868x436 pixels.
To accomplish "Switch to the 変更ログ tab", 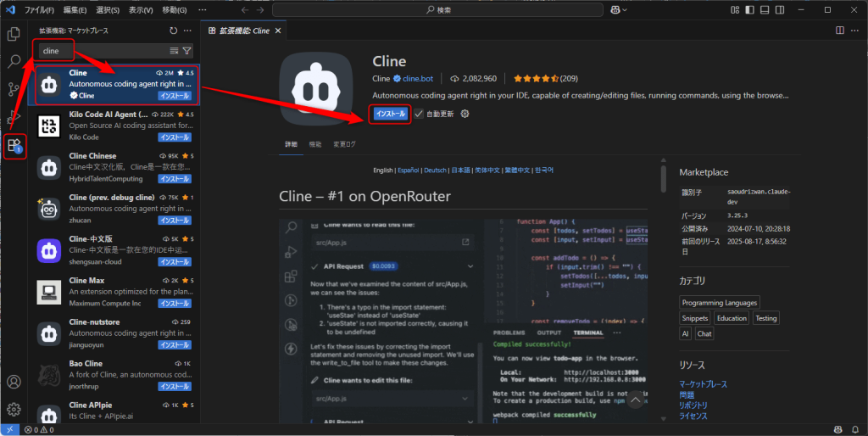I will pos(344,145).
